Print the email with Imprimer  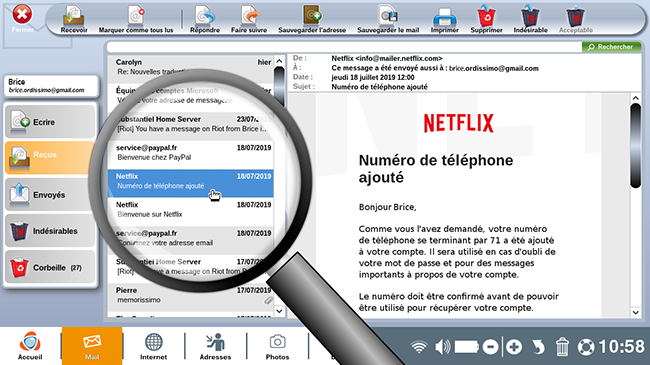click(444, 19)
